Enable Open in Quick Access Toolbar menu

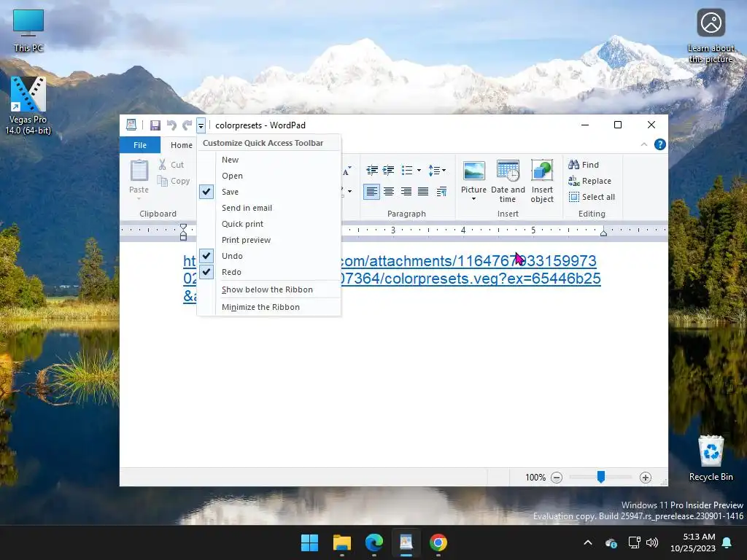click(269, 176)
